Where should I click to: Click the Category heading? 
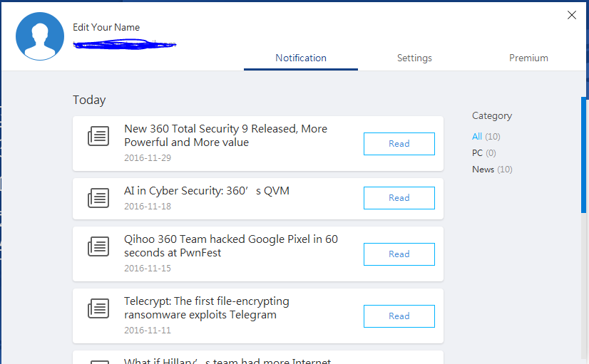click(x=492, y=116)
